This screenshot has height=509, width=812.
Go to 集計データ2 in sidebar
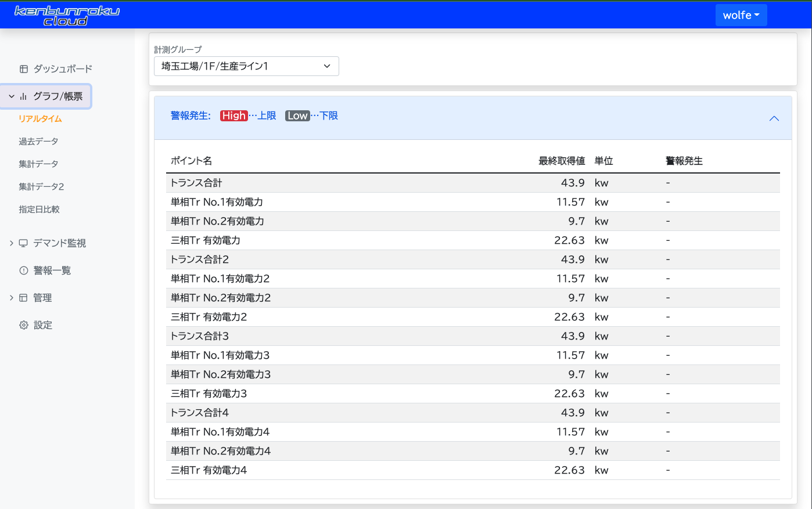point(41,187)
